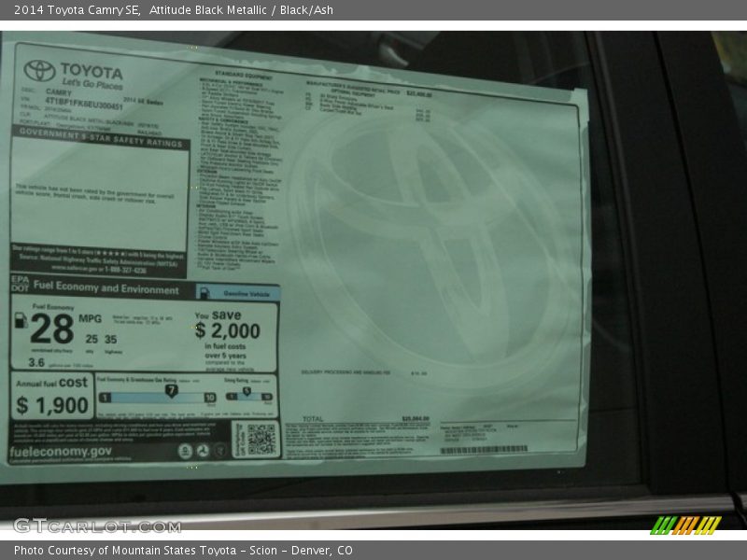Click the colored stripes logo at bottom right
Image resolution: width=747 pixels, height=560 pixels.
(x=685, y=525)
